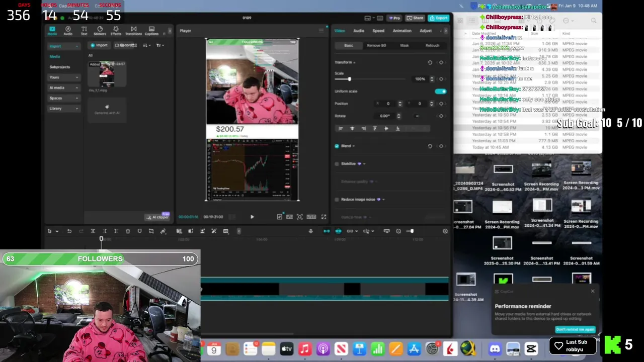Open the filter dropdown in the media toolbar
Image resolution: width=644 pixels, height=362 pixels.
(x=159, y=45)
